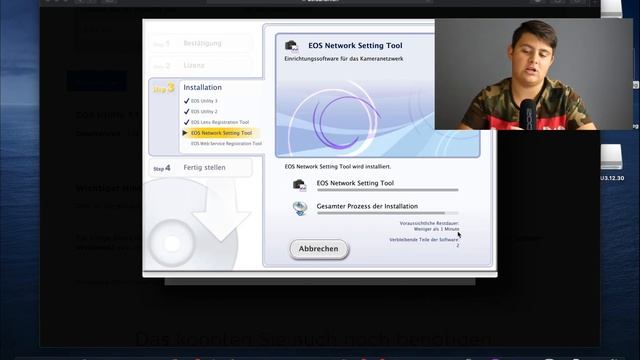
Task: Click the globe disc icon beside Gesamter Prozess
Action: coord(300,208)
